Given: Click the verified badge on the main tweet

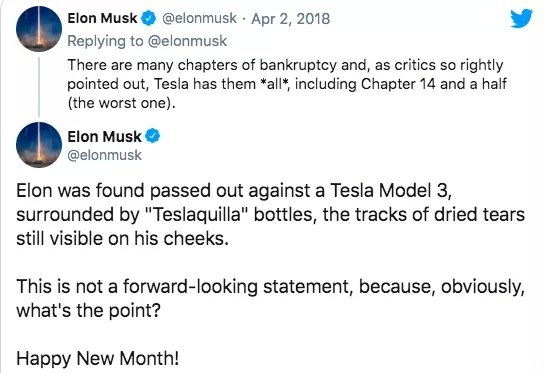Looking at the screenshot, I should pyautogui.click(x=152, y=136).
